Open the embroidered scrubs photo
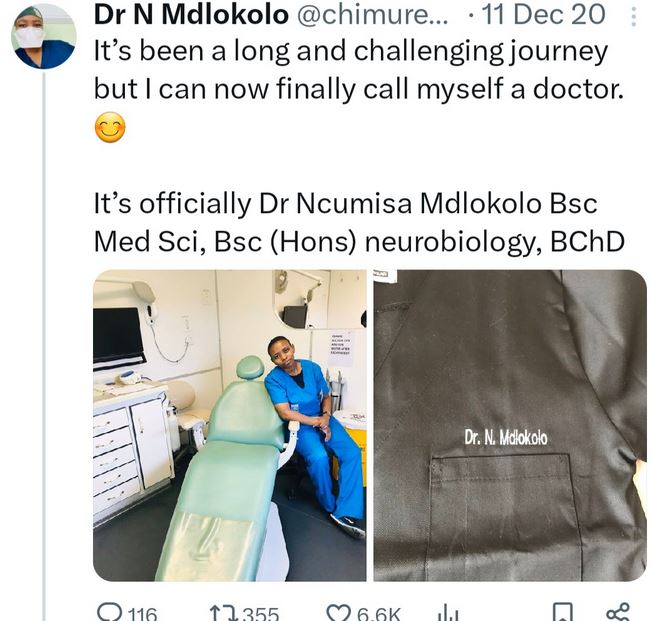 tap(510, 425)
